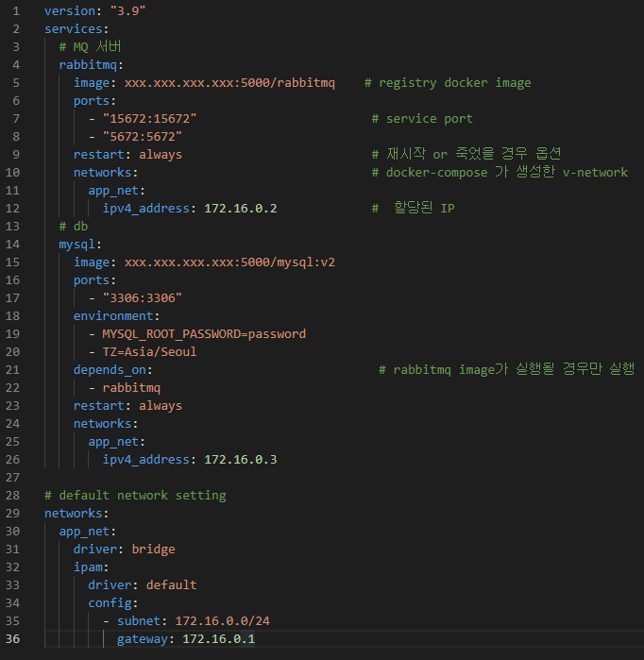Click the "15672:15672" port mapping
644x660 pixels.
point(149,119)
